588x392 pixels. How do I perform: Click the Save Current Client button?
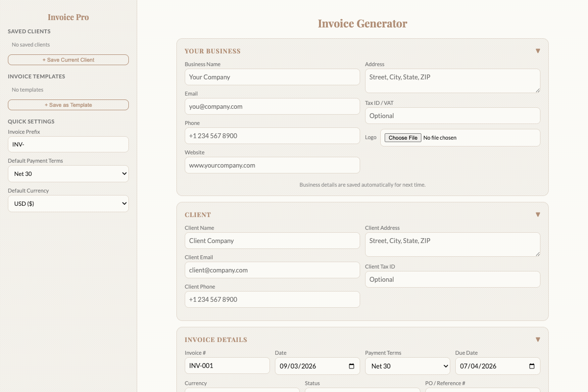point(68,60)
